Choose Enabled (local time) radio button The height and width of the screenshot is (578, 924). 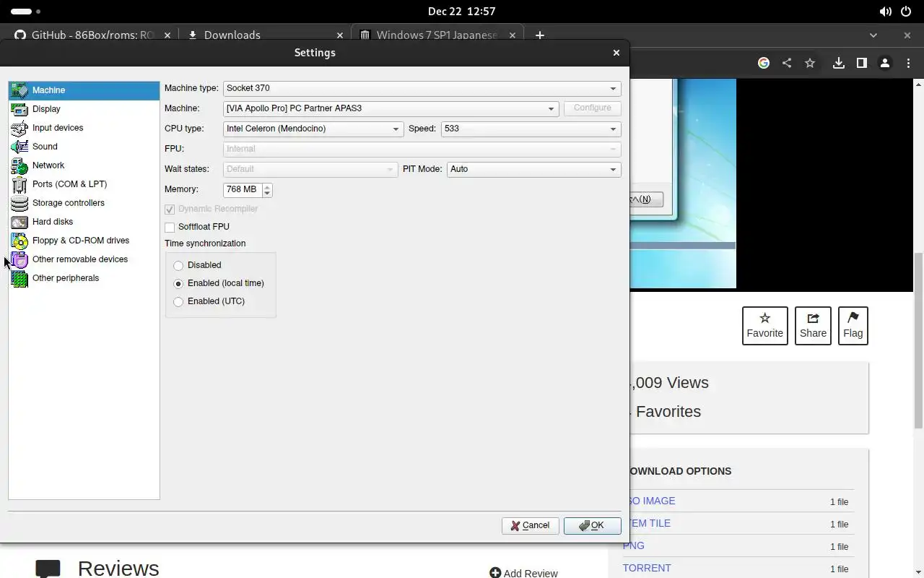pyautogui.click(x=178, y=284)
